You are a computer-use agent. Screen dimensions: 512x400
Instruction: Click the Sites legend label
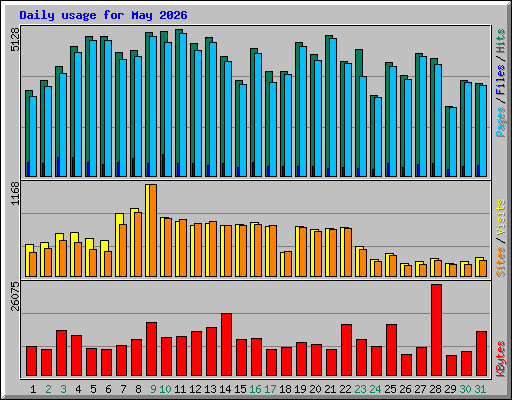pos(501,262)
